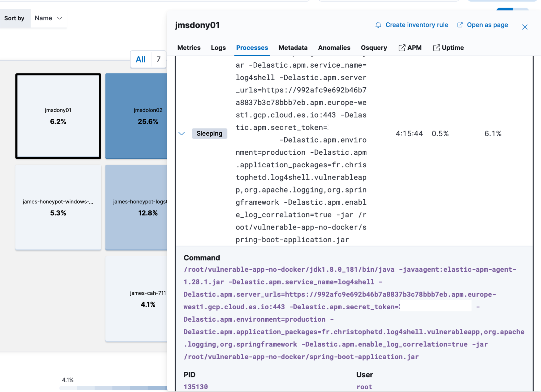Viewport: 541px width, 392px height.
Task: Click the jmsdony01 flyout title
Action: point(197,25)
